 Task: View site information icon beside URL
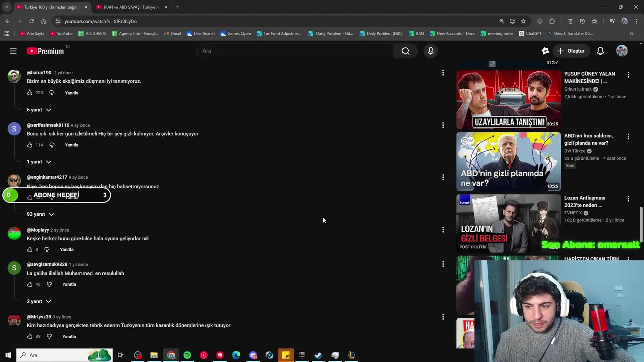coord(58,21)
